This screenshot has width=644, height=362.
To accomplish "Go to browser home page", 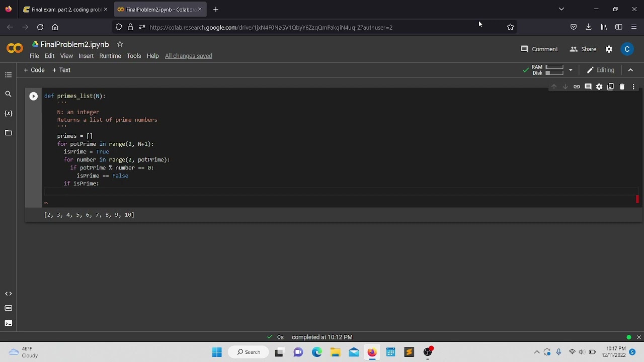I will pos(55,27).
